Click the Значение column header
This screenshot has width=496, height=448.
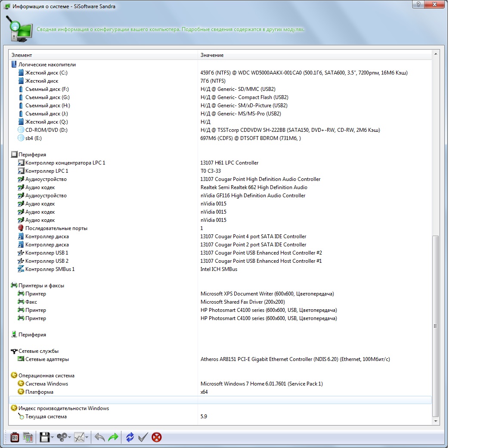tap(315, 55)
